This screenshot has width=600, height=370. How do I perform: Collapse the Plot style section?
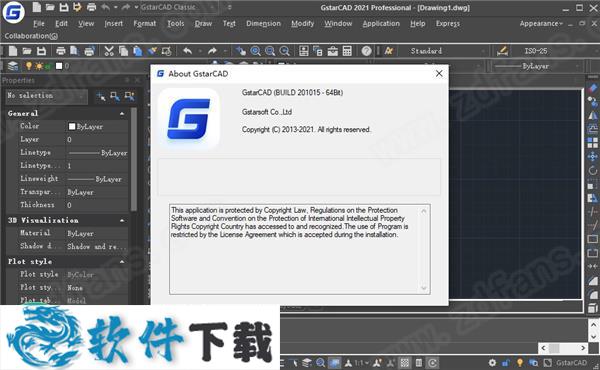pos(122,262)
